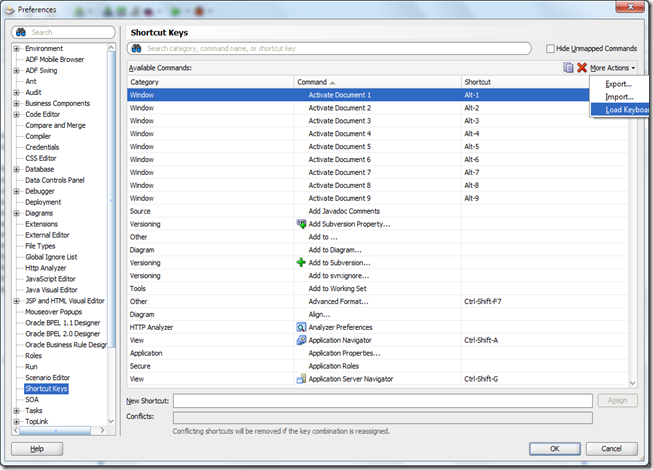Select the Add to Working Set command
This screenshot has width=653, height=470.
337,288
